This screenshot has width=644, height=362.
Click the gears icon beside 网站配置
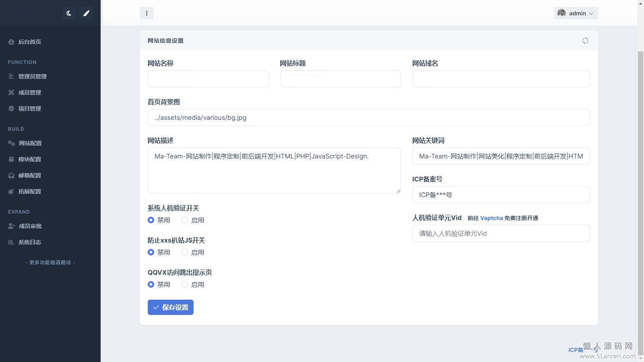[11, 143]
